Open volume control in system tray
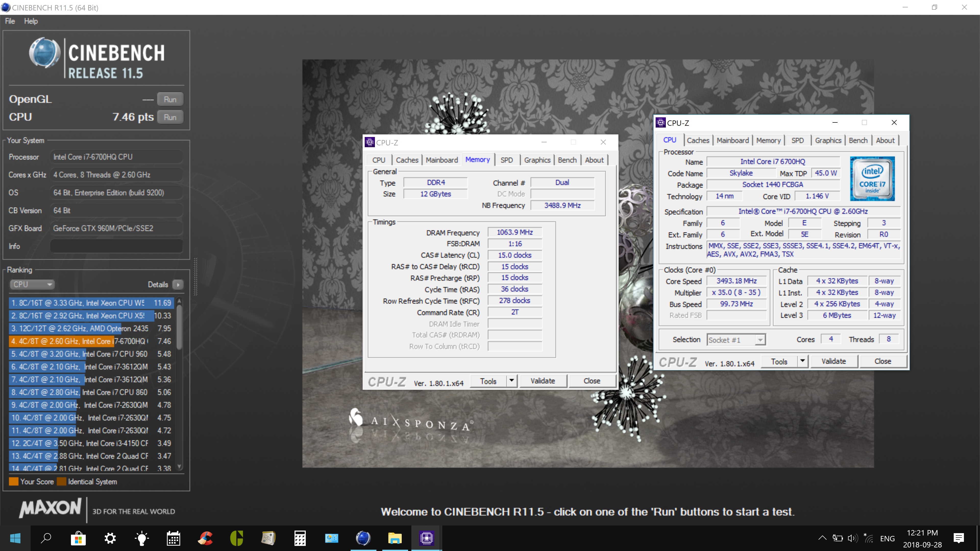Image resolution: width=980 pixels, height=551 pixels. point(853,538)
